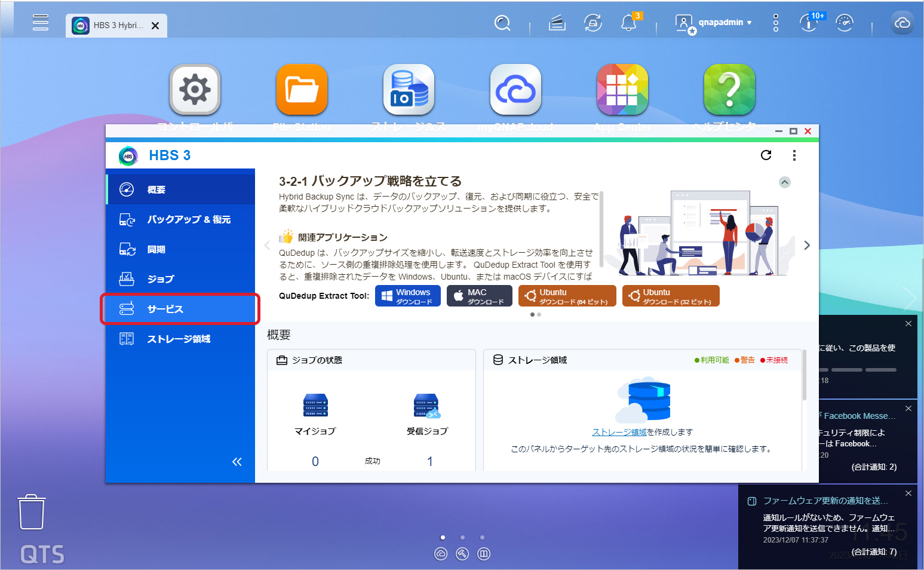The height and width of the screenshot is (570, 924).
Task: Click the ストレージ領域 create link
Action: pyautogui.click(x=619, y=432)
